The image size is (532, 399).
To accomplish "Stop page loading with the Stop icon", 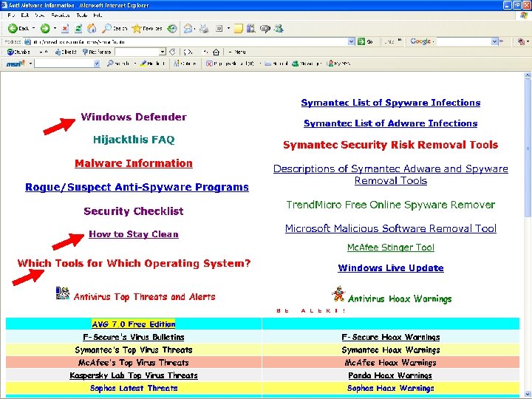I will (x=65, y=29).
